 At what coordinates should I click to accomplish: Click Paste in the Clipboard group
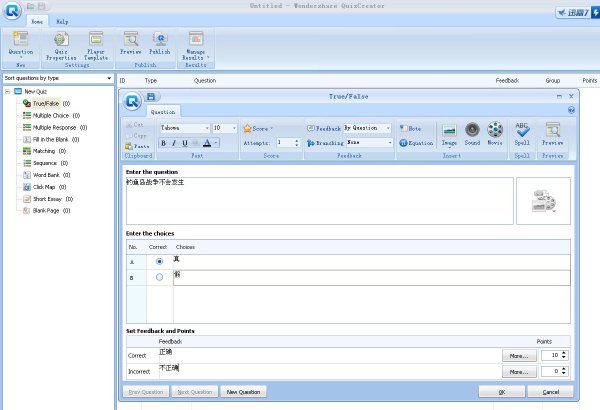click(137, 146)
